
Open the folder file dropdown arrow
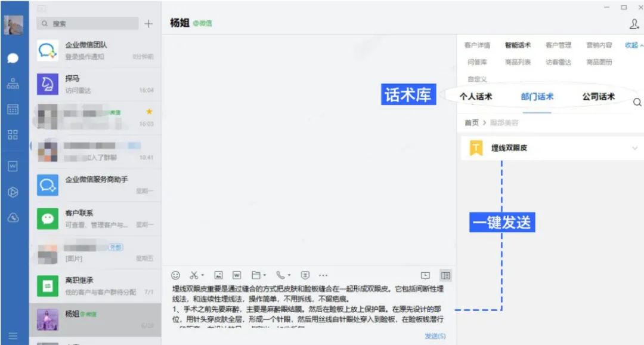265,276
